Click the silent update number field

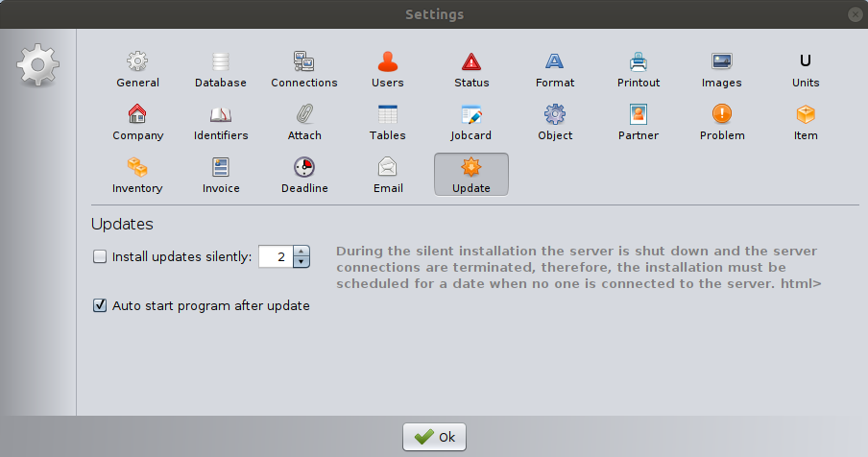pos(276,256)
